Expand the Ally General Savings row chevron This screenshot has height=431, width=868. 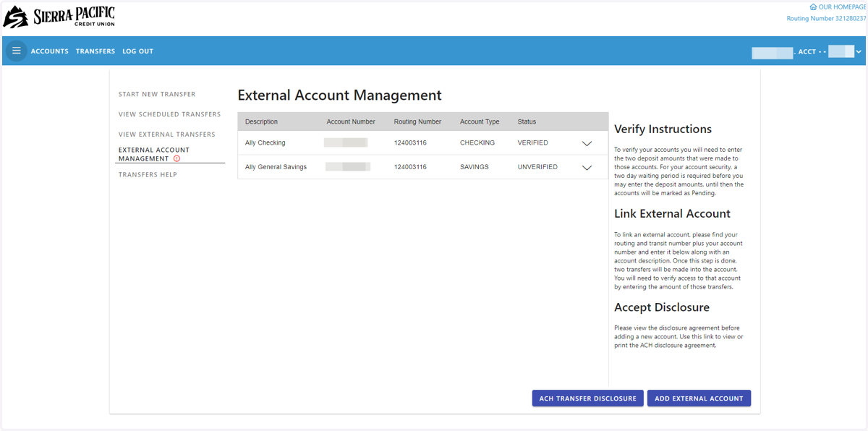click(x=587, y=167)
